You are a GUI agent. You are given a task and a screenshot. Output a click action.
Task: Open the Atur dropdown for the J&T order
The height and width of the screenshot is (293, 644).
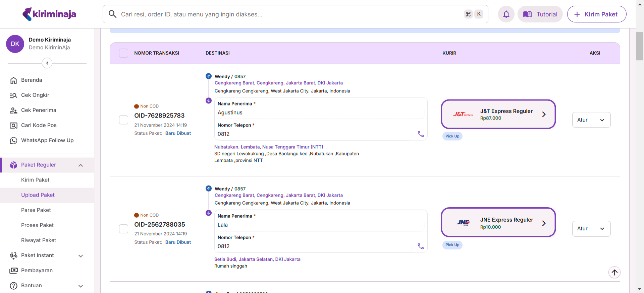tap(591, 120)
